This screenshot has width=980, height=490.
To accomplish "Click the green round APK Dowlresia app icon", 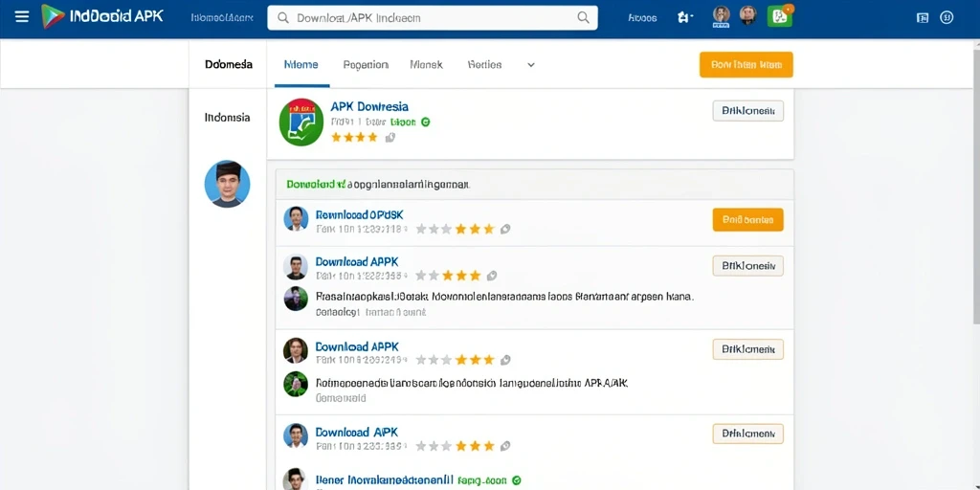I will click(301, 122).
